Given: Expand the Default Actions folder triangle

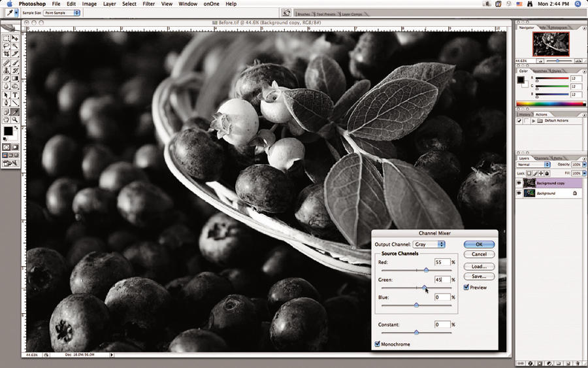Looking at the screenshot, I should (x=534, y=121).
